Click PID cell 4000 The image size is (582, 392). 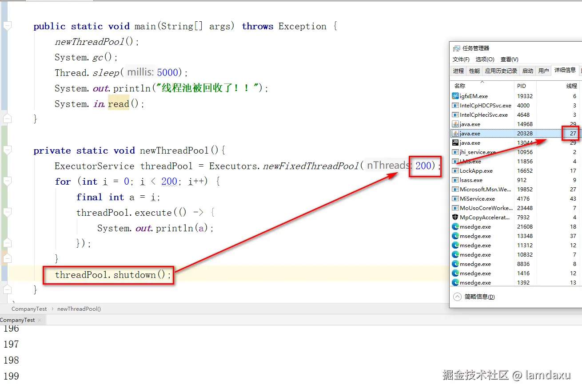pos(523,105)
